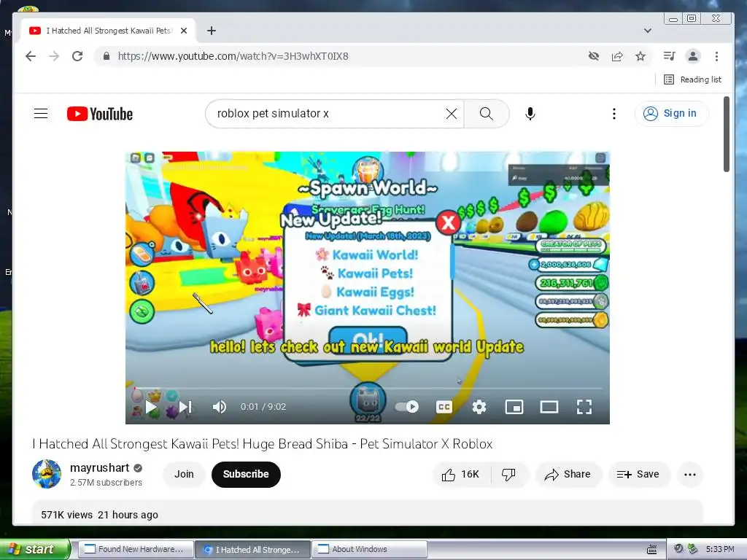Save video to playlist

tap(638, 474)
